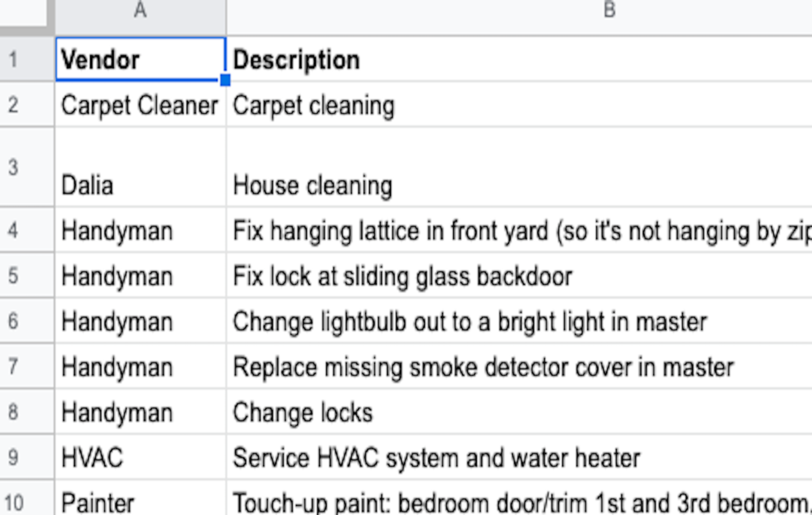This screenshot has height=515, width=812.
Task: Select column A header
Action: click(140, 17)
